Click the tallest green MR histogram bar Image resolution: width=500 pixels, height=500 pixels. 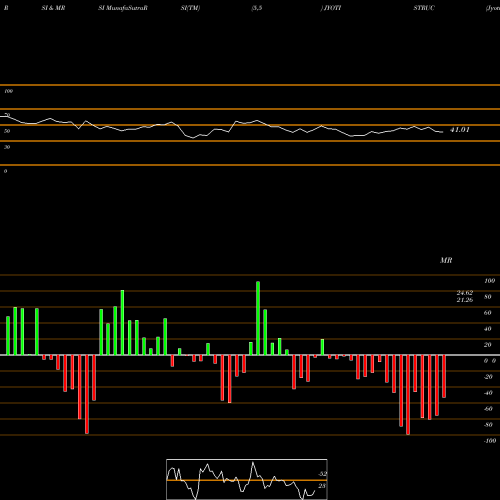(x=258, y=318)
